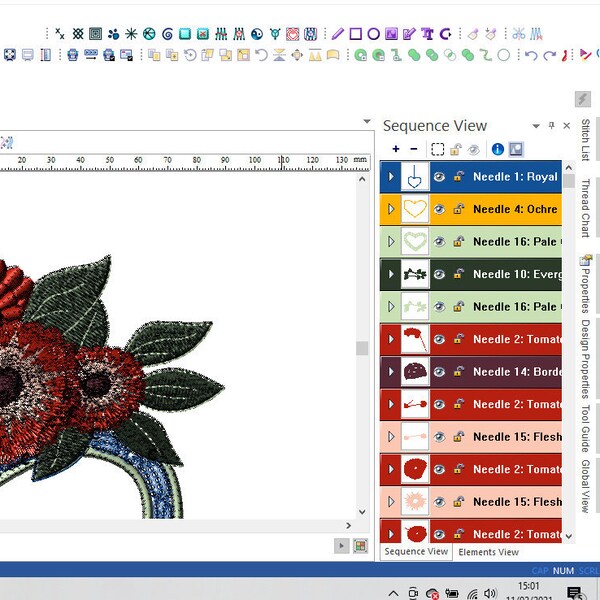Viewport: 600px width, 600px height.
Task: Click the minus icon in Sequence View
Action: (414, 149)
